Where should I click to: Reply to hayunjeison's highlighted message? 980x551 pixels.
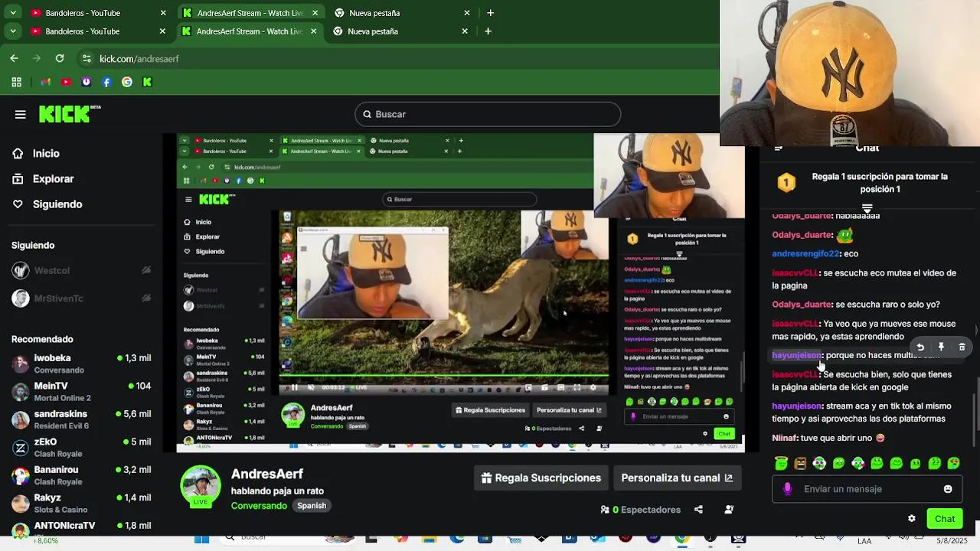[920, 347]
